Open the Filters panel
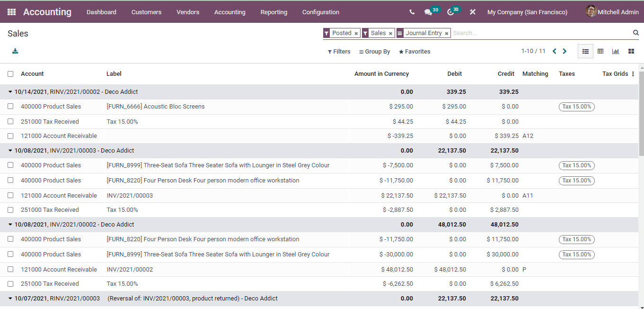644x309 pixels. 339,51
